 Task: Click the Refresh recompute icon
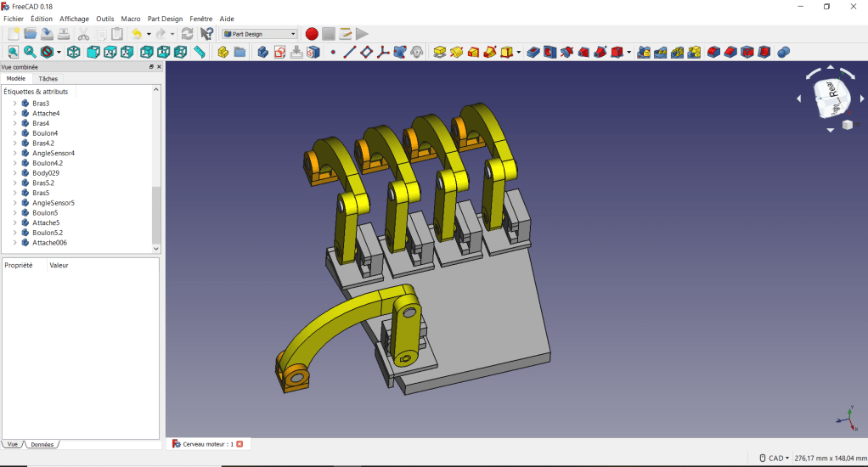click(187, 34)
